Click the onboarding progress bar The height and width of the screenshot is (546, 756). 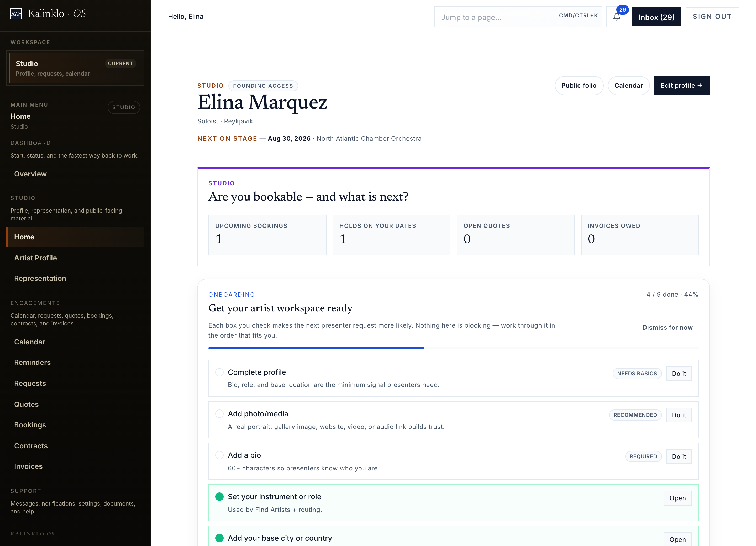(x=453, y=348)
